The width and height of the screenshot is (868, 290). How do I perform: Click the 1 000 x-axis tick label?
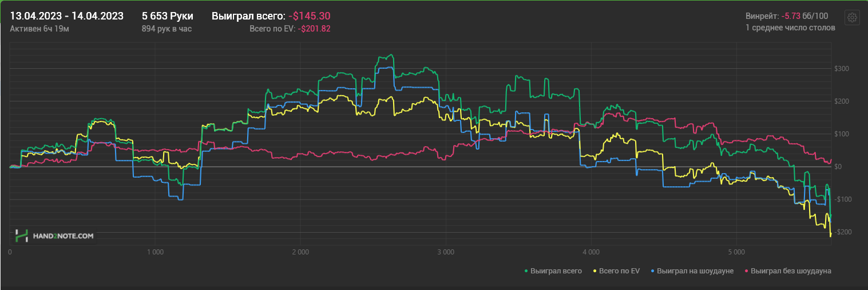pos(155,252)
